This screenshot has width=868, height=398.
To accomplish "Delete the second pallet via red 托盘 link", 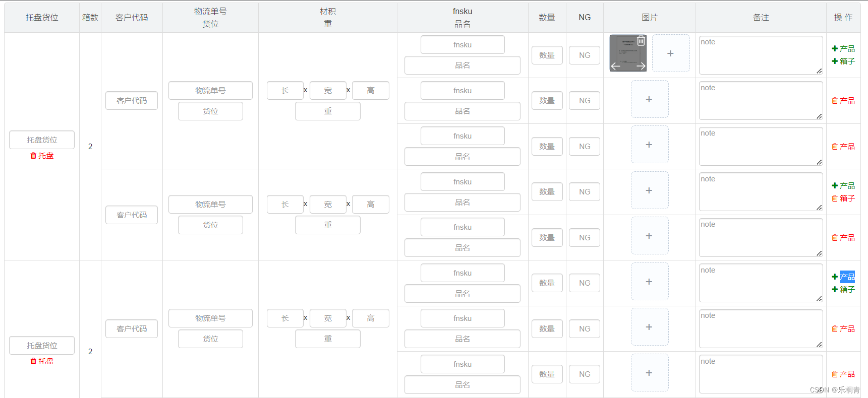I will (42, 362).
